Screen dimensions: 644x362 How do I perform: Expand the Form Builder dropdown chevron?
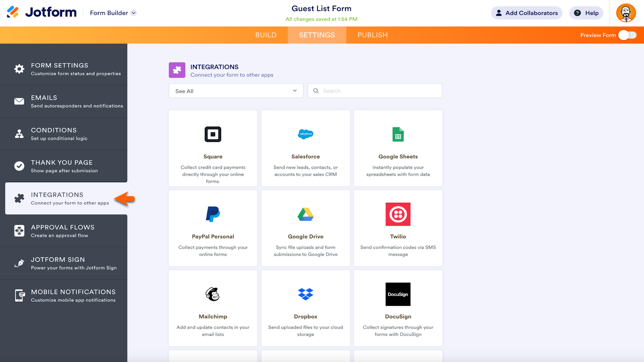coord(134,13)
